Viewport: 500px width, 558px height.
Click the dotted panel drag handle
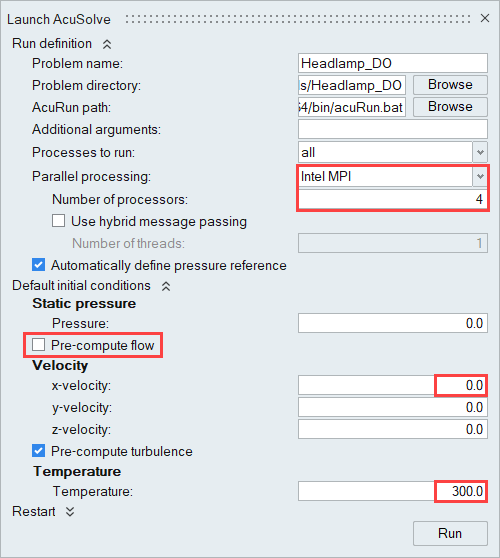pyautogui.click(x=298, y=19)
